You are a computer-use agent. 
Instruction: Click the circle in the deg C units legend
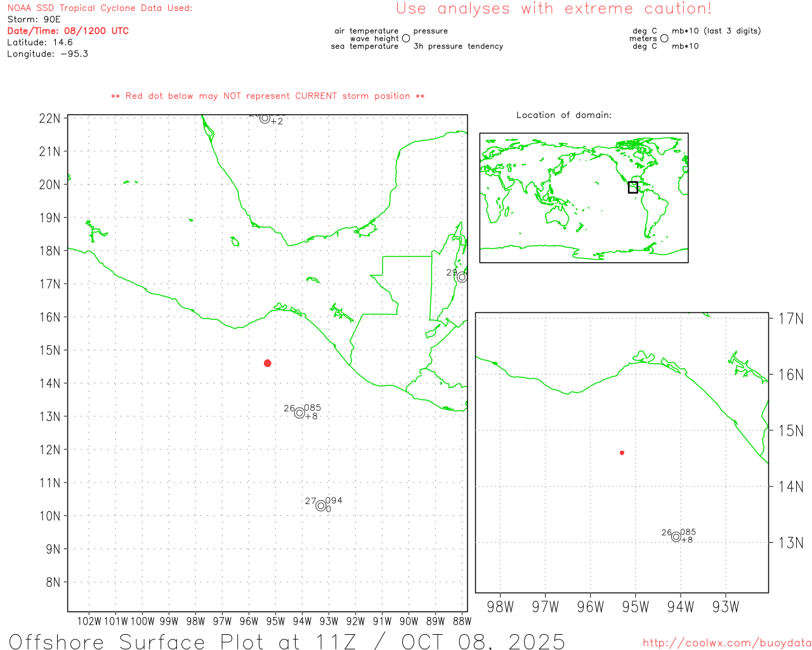(664, 39)
